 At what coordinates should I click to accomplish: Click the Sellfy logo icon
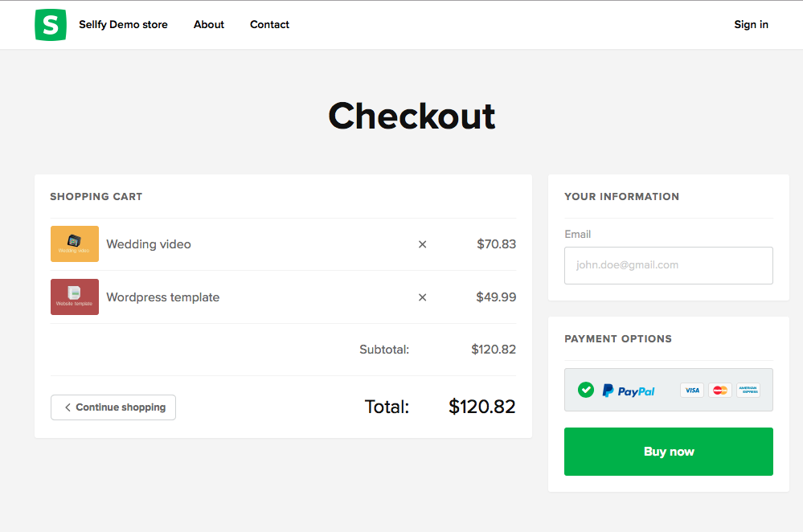50,25
